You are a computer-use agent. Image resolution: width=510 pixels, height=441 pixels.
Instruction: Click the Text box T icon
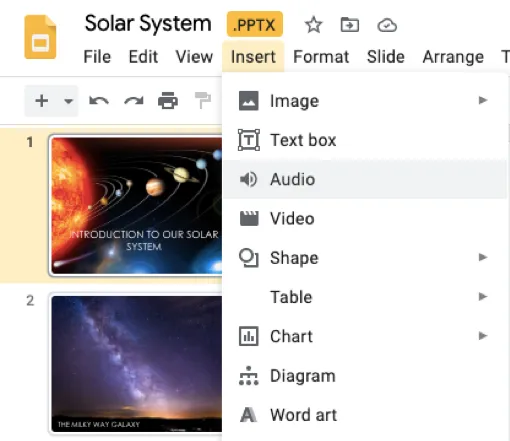pyautogui.click(x=249, y=140)
